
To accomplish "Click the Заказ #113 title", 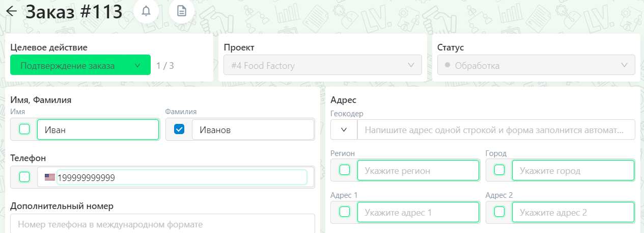I will click(74, 11).
